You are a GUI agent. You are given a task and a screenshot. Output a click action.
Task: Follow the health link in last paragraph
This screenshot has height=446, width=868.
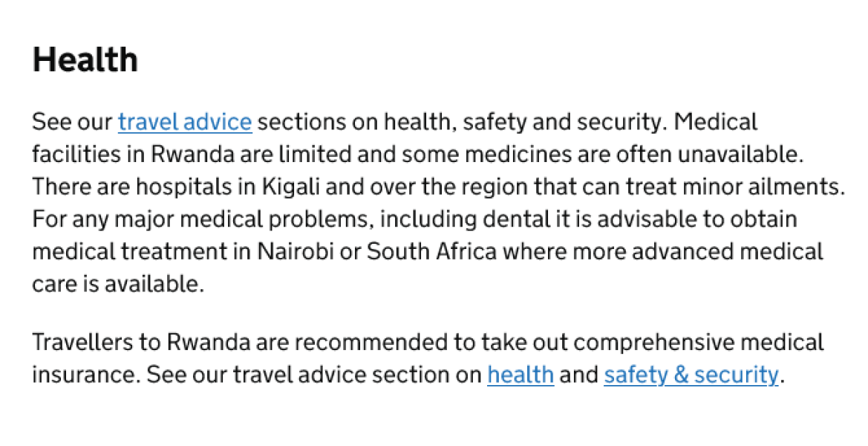(x=521, y=375)
